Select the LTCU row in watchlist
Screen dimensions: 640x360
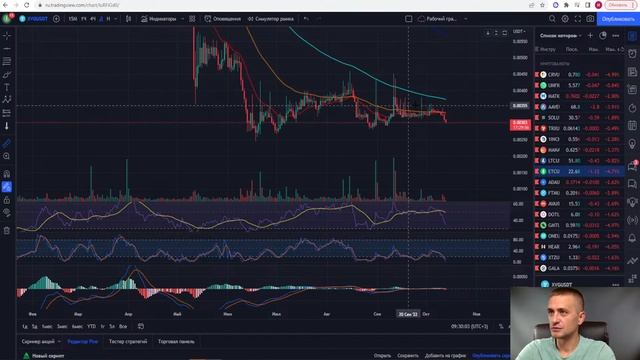[x=579, y=160]
